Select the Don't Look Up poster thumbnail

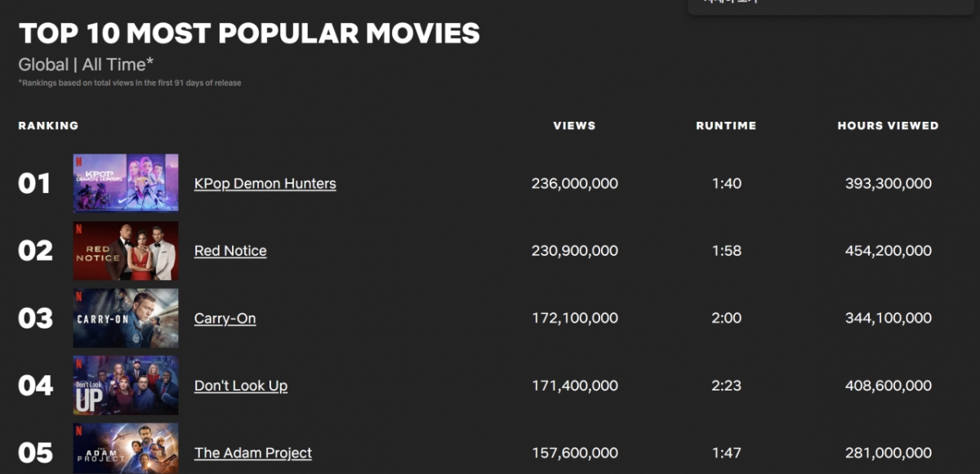coord(126,385)
